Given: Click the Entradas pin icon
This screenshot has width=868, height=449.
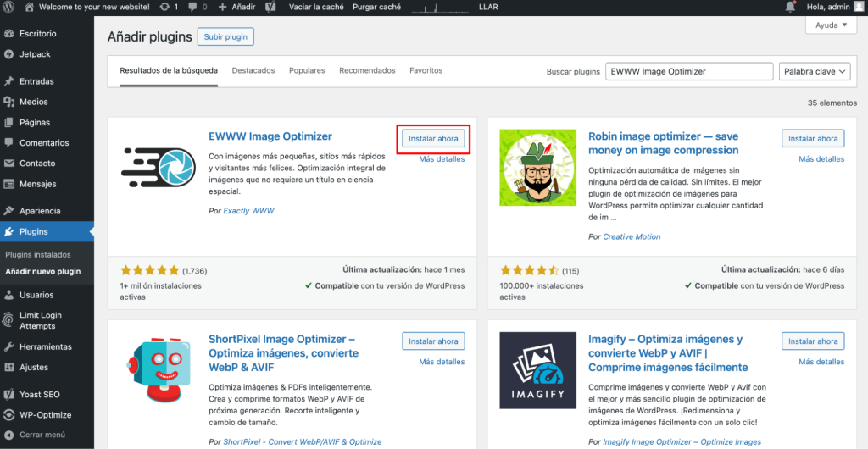Looking at the screenshot, I should pos(8,81).
